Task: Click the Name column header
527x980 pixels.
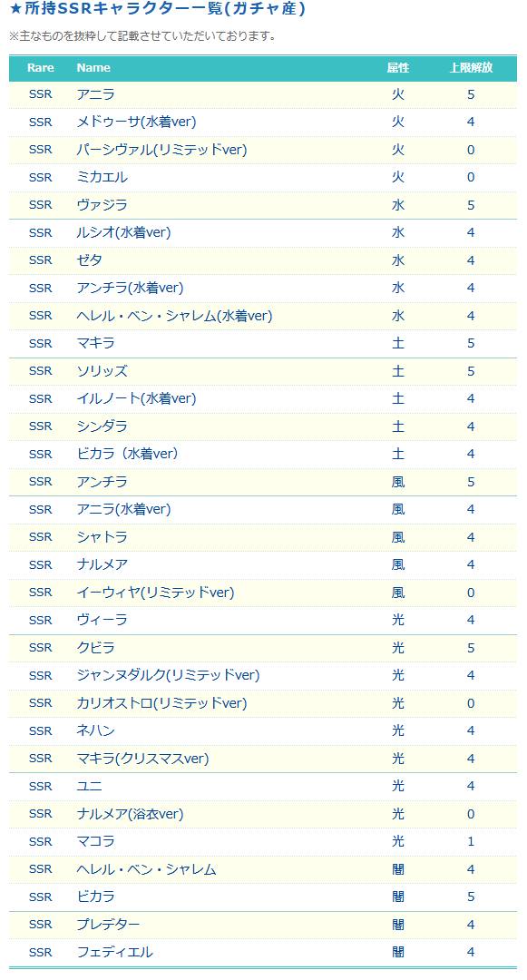Action: pyautogui.click(x=93, y=67)
